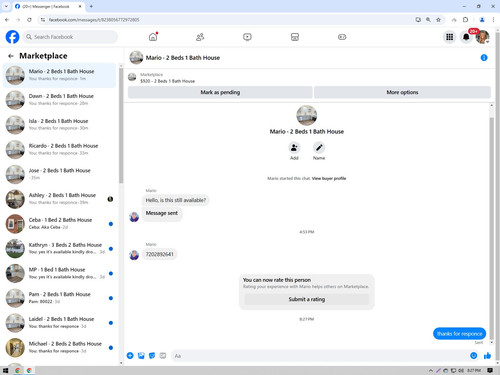Open tab search dropdown arrow
500x375 pixels.
[x=6, y=6]
